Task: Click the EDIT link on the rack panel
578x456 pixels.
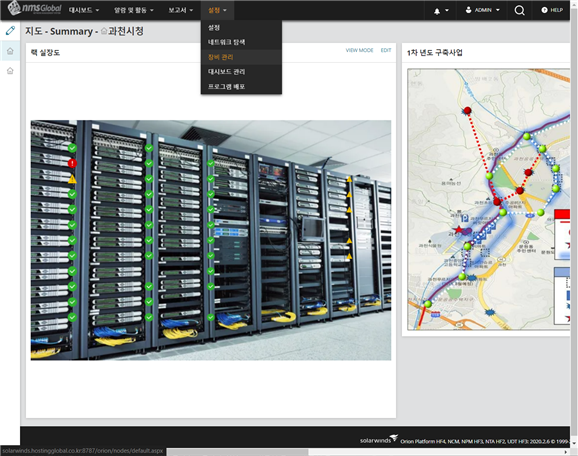Action: pyautogui.click(x=386, y=50)
